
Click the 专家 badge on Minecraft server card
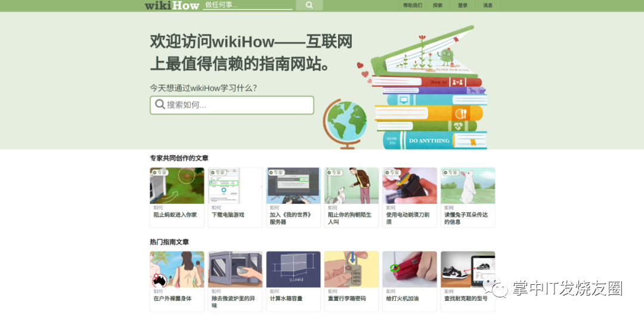[x=276, y=172]
